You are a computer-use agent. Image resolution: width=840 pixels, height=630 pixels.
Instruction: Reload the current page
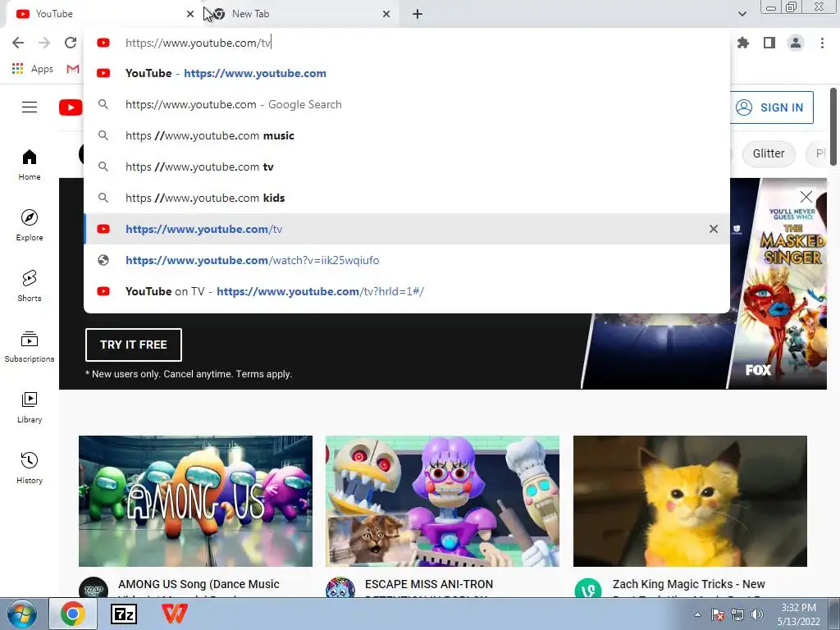pos(71,43)
